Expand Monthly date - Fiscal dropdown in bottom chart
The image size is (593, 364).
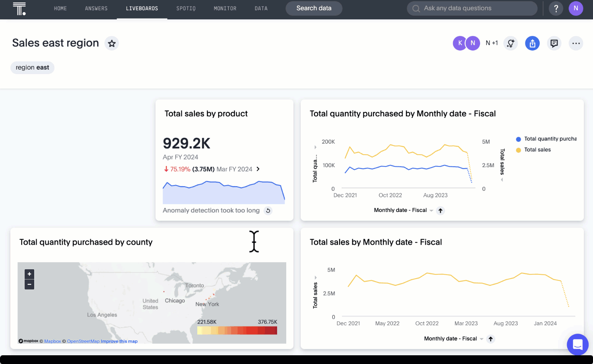click(x=482, y=339)
